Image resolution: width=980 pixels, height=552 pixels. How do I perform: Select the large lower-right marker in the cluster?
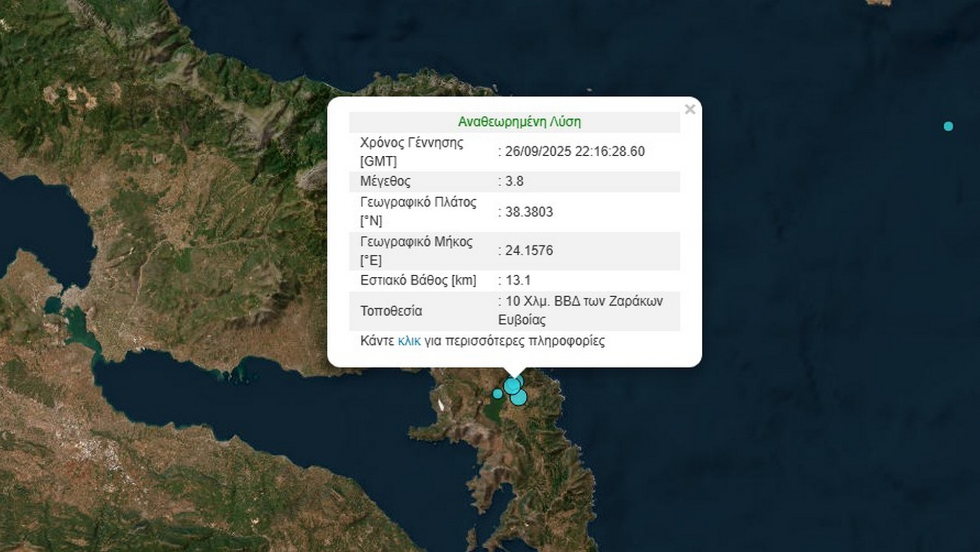519,398
